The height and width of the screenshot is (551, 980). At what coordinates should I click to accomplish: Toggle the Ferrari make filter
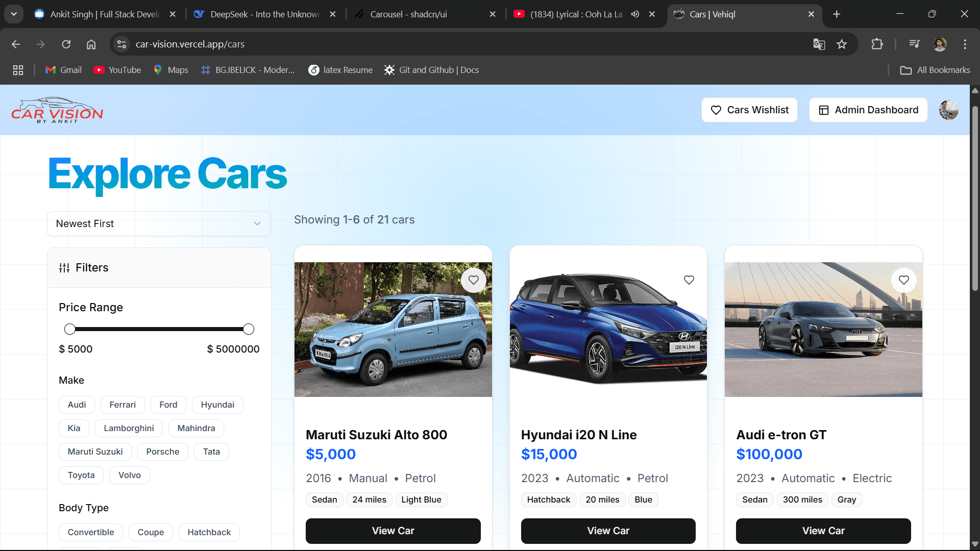click(x=122, y=405)
